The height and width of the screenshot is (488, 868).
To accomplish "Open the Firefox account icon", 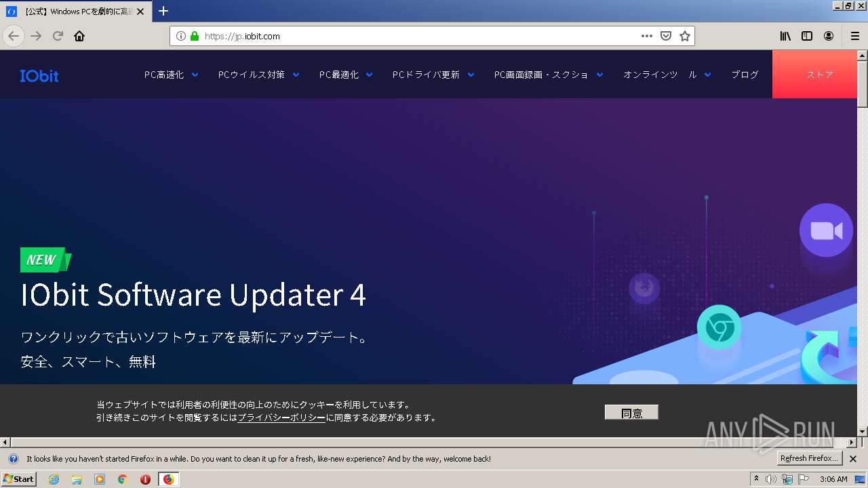I will click(829, 36).
